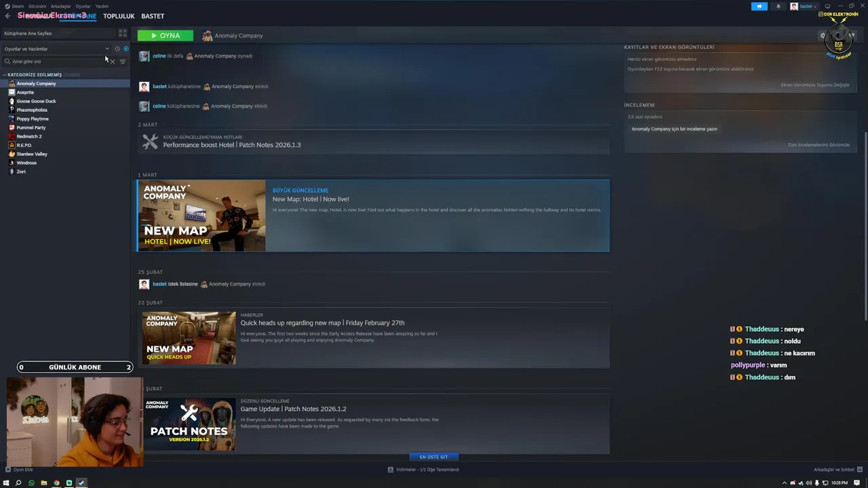Expand the Oyunlar ve Yazılımlar dropdown

coord(56,49)
